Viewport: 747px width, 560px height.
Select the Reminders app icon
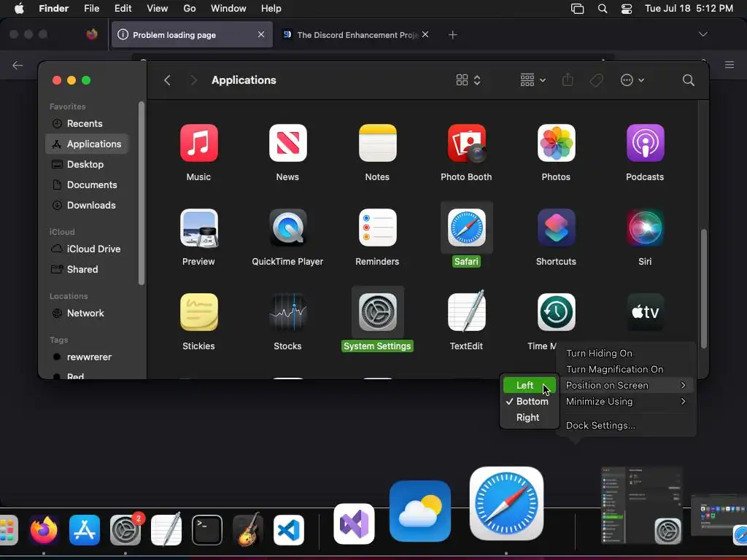tap(377, 228)
